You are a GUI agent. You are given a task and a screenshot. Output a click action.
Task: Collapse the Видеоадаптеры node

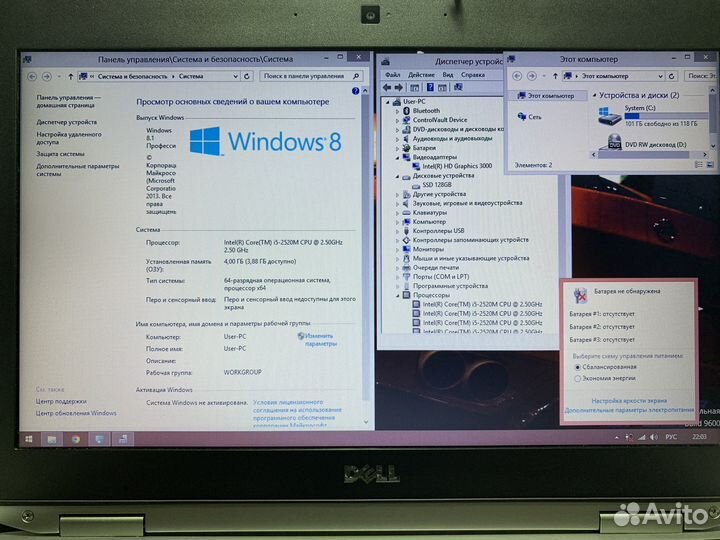point(397,157)
